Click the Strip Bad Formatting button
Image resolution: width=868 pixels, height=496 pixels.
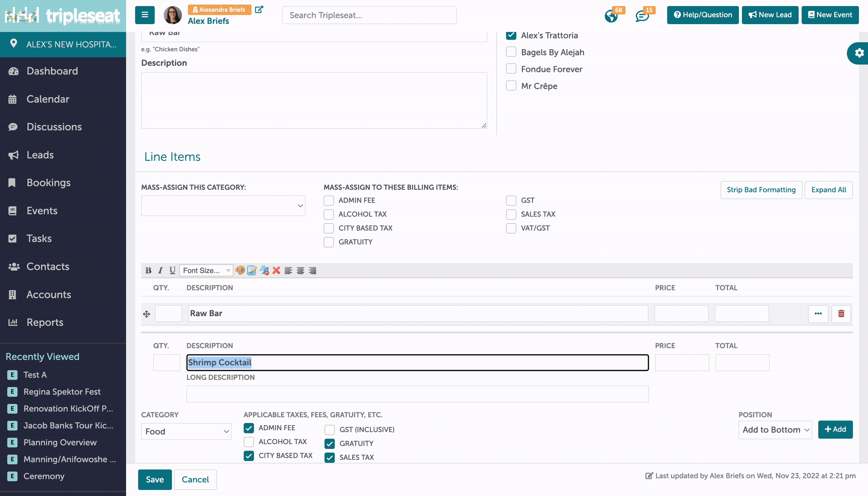[x=761, y=190]
